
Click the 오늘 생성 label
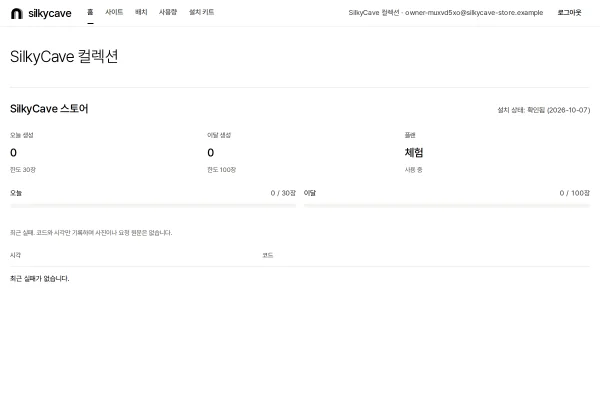pos(22,135)
